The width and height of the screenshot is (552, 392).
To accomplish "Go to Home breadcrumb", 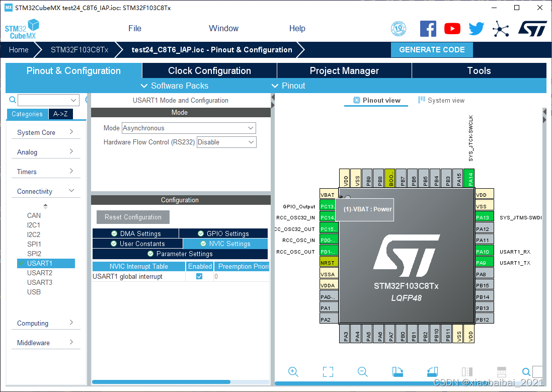I will (x=19, y=50).
